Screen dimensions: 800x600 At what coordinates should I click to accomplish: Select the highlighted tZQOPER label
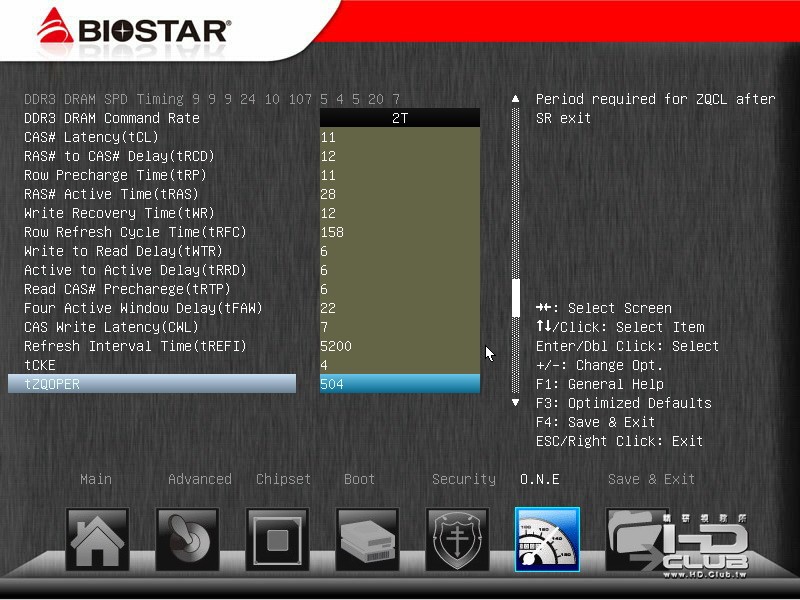click(x=152, y=384)
